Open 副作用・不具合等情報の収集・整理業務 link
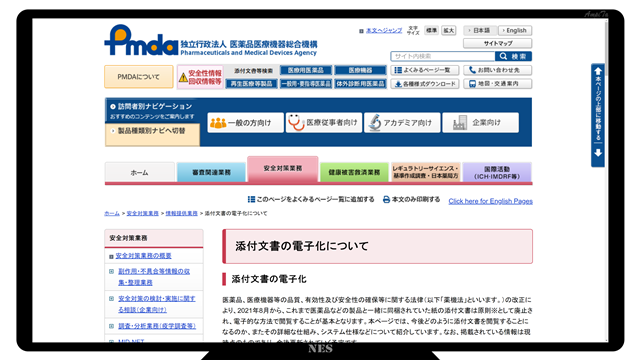Image resolution: width=640 pixels, height=360 pixels. click(x=154, y=277)
